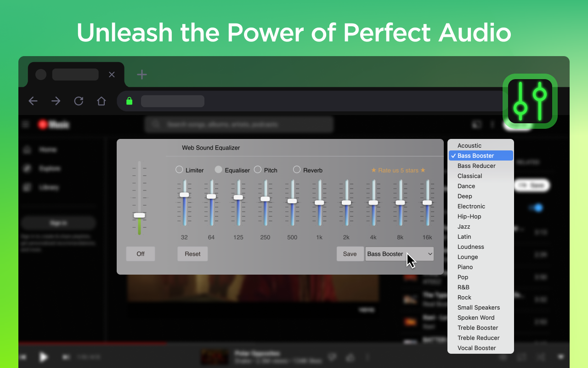This screenshot has height=368, width=588.
Task: Click the browser forward arrow
Action: 56,101
